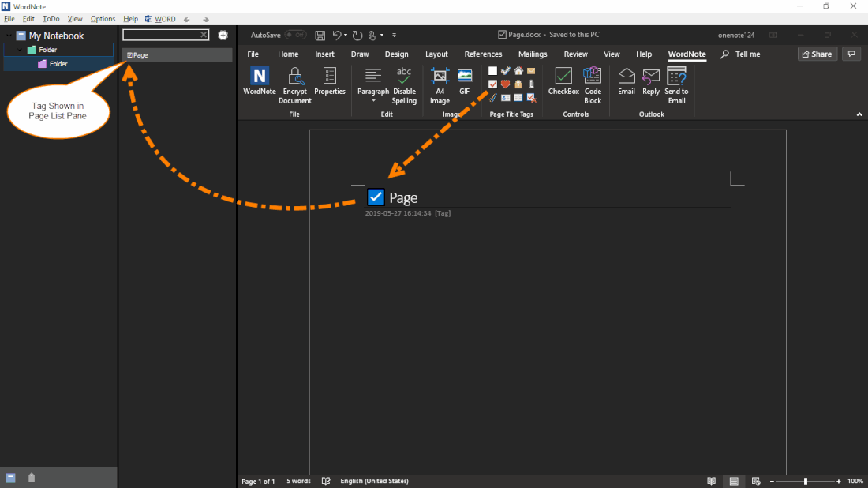Collapse the My Notebook tree node
The image size is (868, 488).
pos(9,36)
